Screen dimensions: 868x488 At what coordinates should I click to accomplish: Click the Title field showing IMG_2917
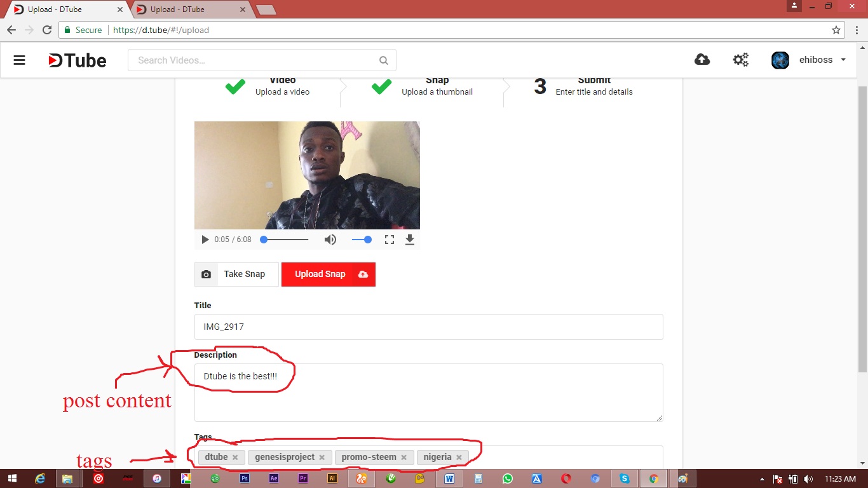tap(428, 327)
